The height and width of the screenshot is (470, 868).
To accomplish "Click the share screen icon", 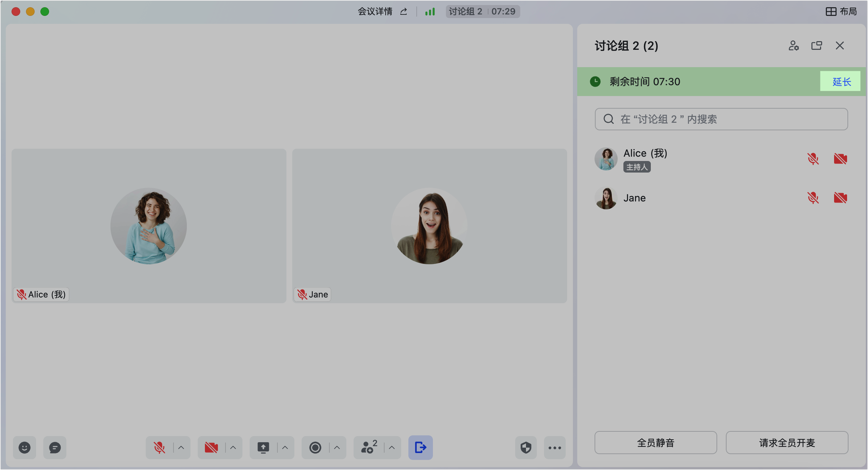I will click(263, 448).
